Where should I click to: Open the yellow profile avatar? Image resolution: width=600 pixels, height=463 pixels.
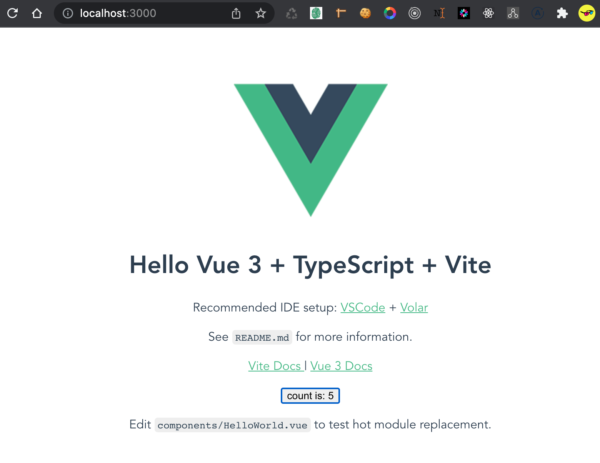pyautogui.click(x=587, y=13)
